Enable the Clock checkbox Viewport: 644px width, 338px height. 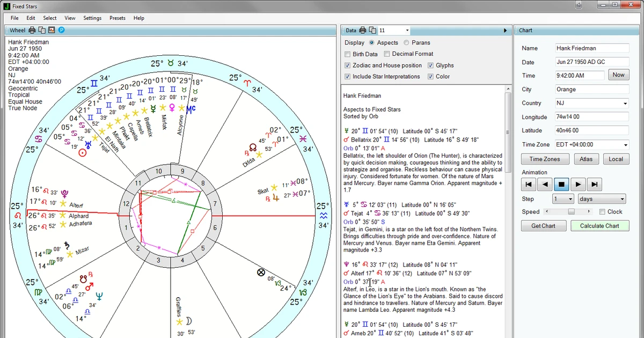tap(602, 212)
